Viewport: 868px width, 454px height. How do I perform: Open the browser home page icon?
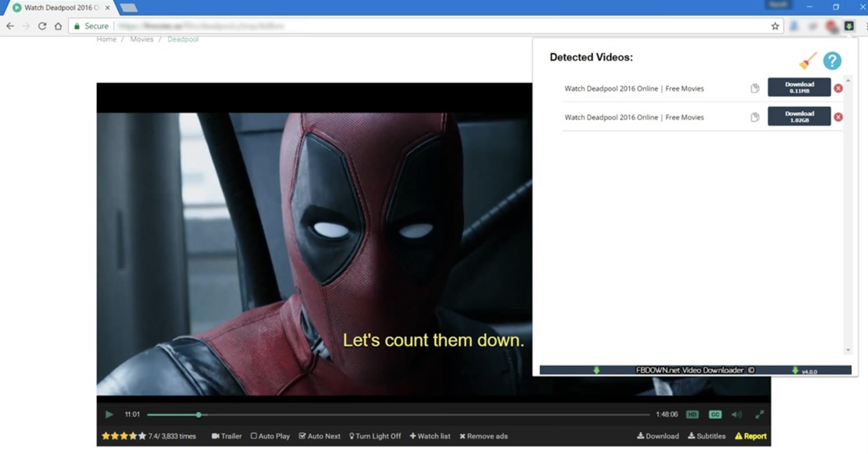(58, 26)
